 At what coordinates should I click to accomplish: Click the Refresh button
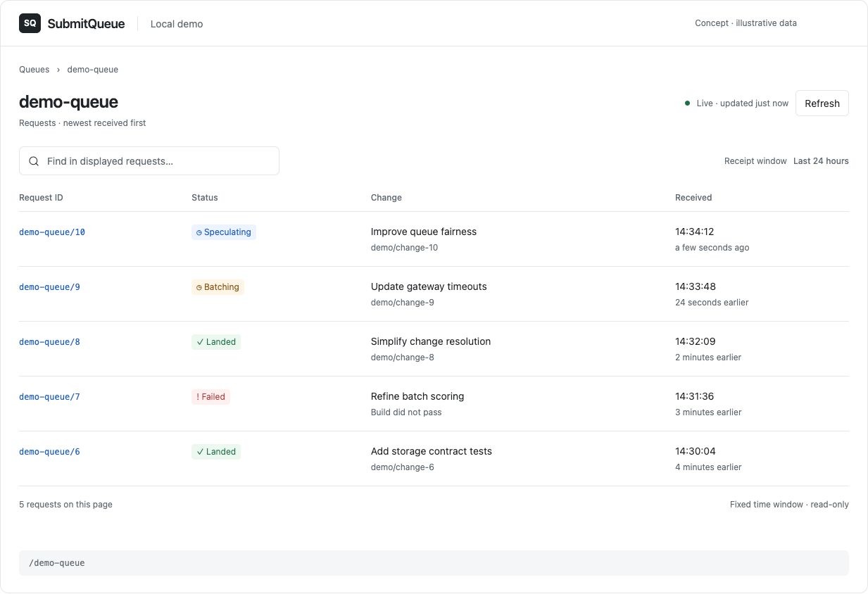(822, 103)
